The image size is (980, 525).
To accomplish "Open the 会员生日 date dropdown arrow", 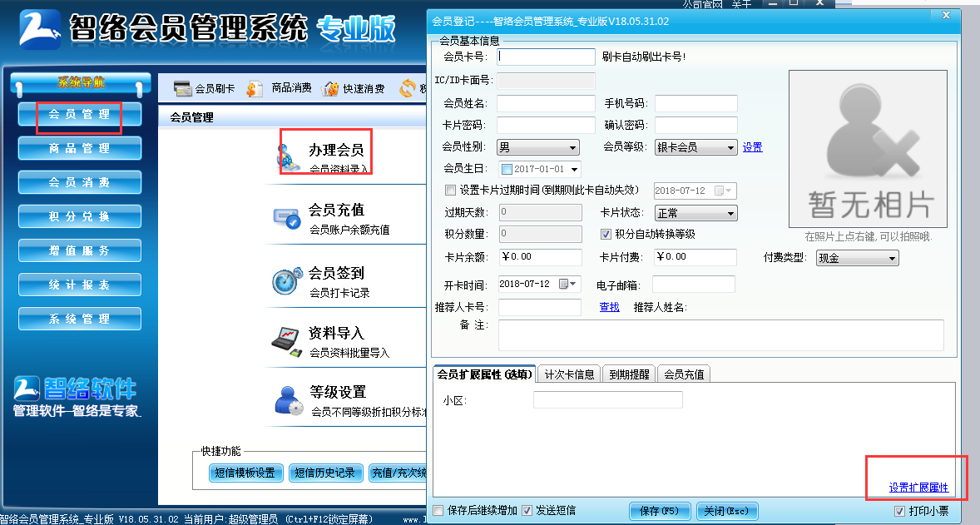I will point(574,170).
